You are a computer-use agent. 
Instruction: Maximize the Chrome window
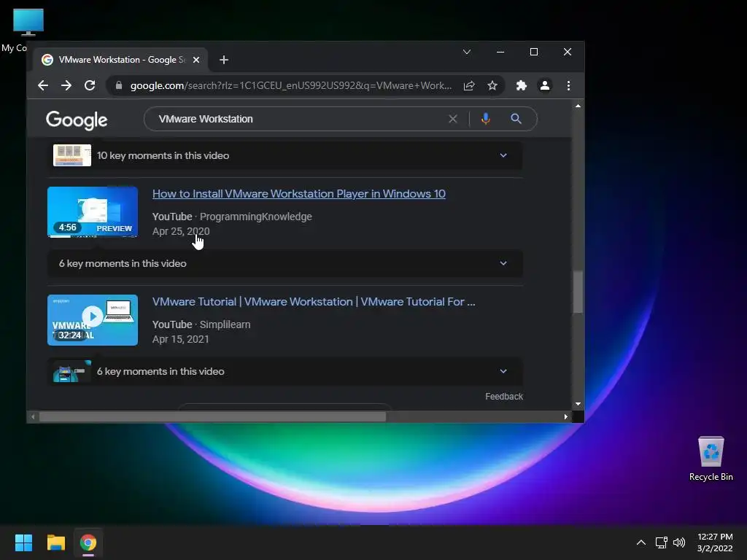(534, 52)
